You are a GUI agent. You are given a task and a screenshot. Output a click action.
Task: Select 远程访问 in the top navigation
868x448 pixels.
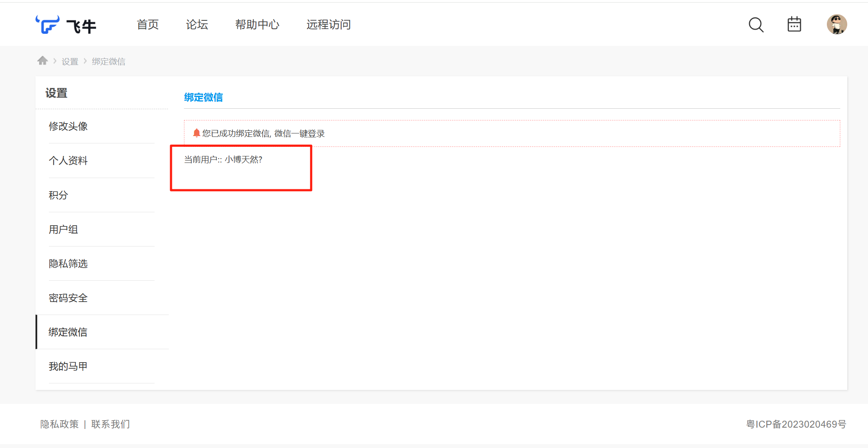(329, 25)
